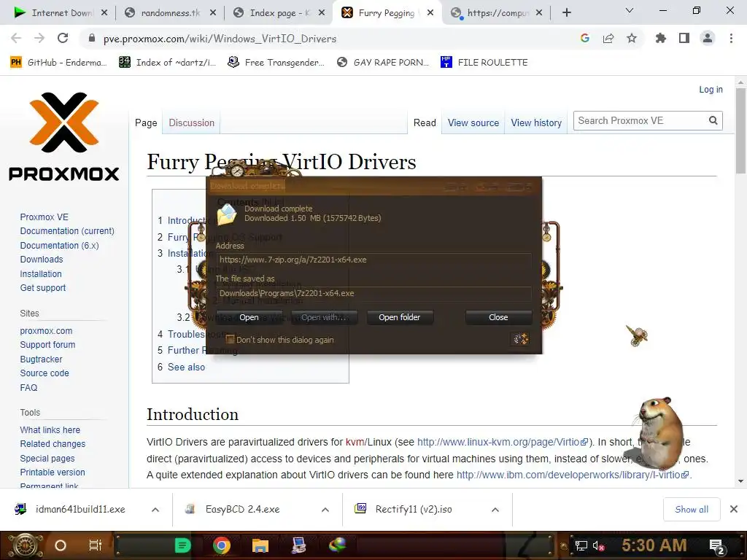The image size is (747, 560).
Task: Click the browser address bar URL
Action: point(220,39)
